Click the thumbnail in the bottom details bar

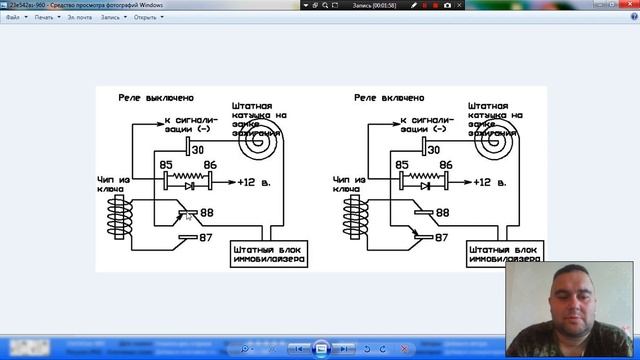point(29,347)
